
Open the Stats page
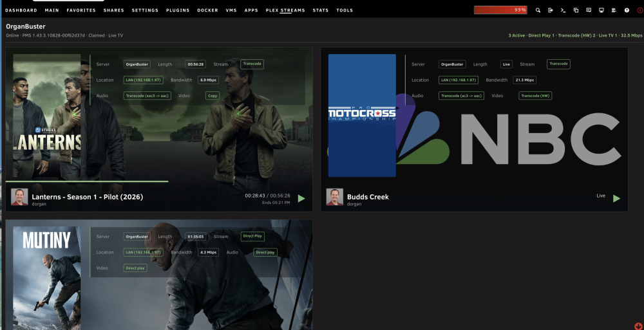[x=320, y=10]
